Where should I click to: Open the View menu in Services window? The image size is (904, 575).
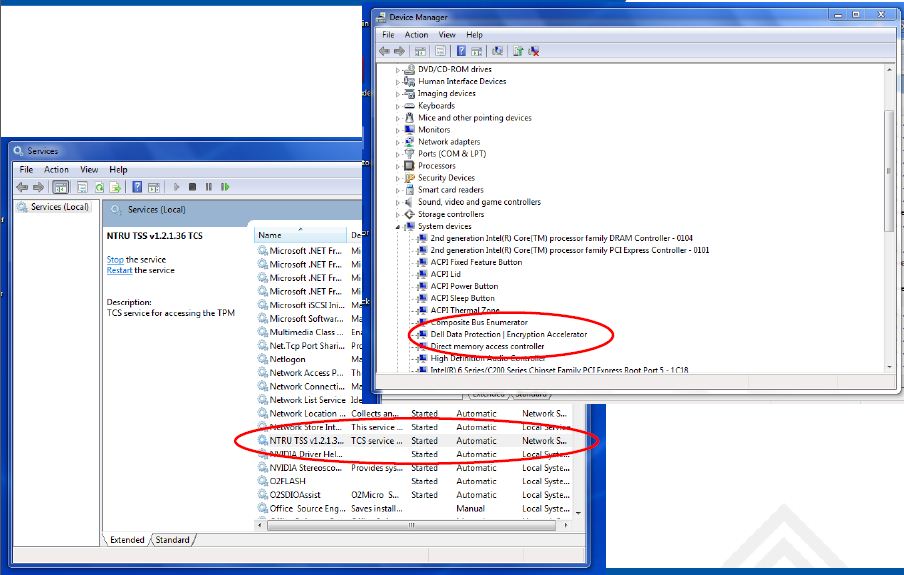click(89, 170)
